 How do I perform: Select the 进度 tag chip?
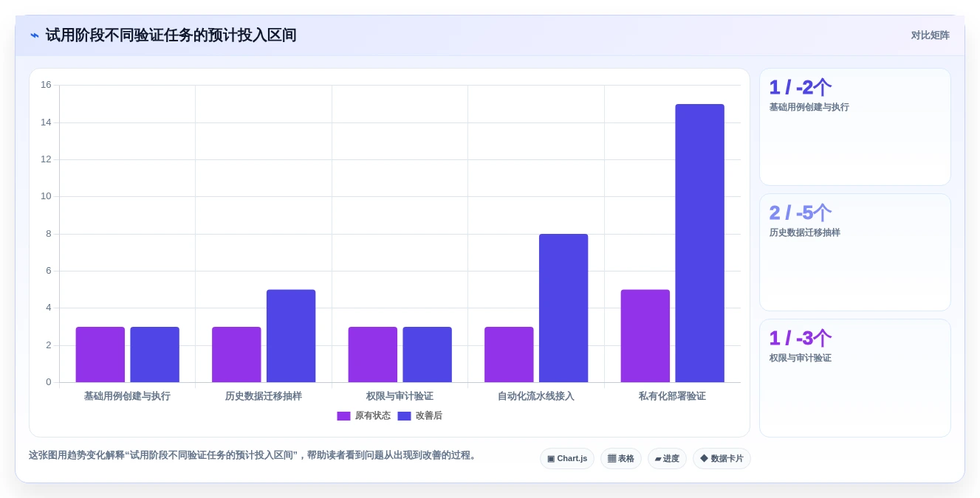pos(667,458)
